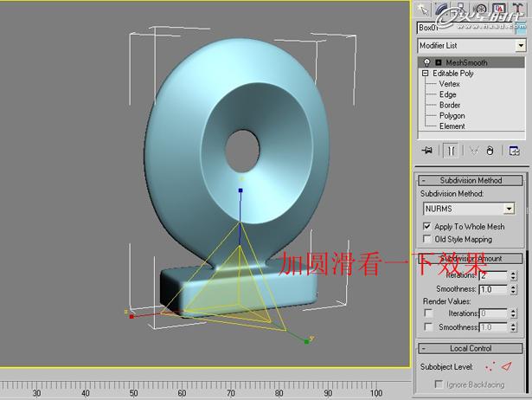Enable the render Smoothness checkbox

(x=427, y=327)
